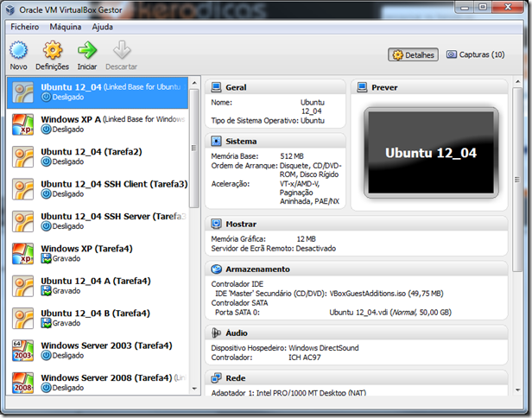Click the Armazenamento section disk icon
The width and height of the screenshot is (532, 418).
(x=216, y=269)
